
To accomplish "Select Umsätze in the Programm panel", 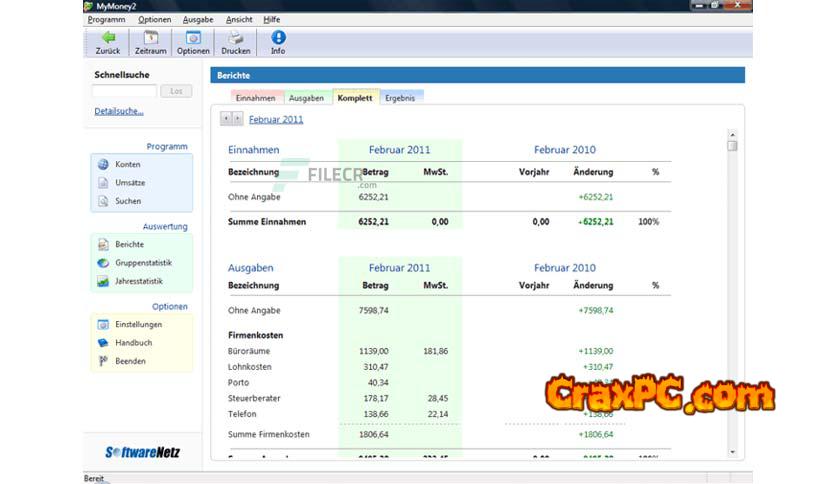I will pyautogui.click(x=129, y=183).
